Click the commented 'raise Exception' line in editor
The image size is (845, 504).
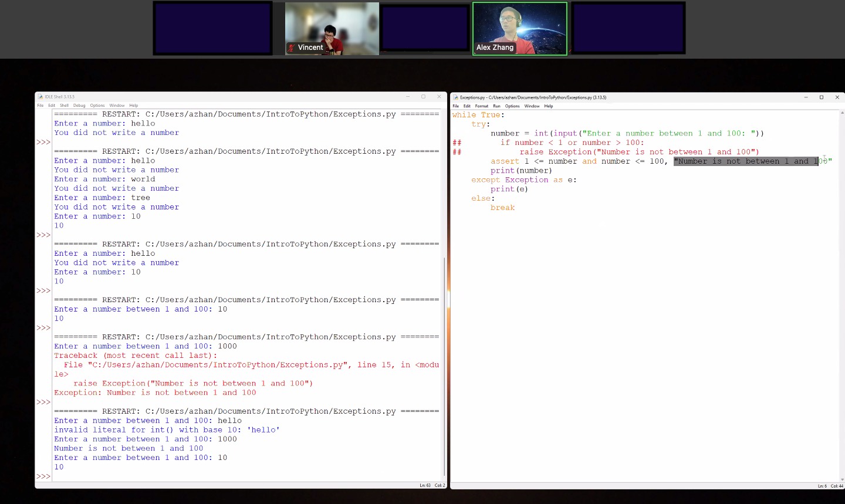click(606, 152)
